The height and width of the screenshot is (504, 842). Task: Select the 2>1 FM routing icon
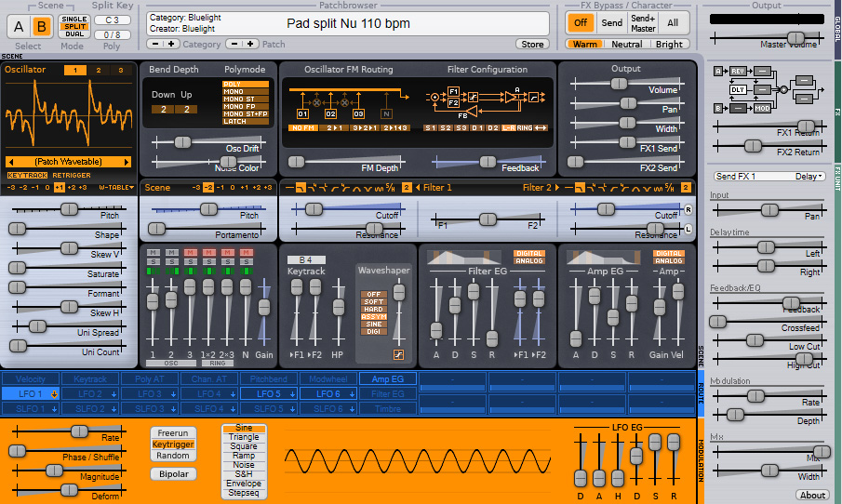(x=333, y=127)
